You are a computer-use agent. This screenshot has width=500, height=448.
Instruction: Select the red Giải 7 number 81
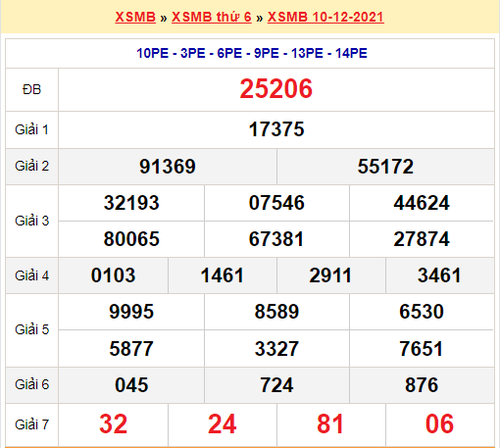[x=330, y=423]
